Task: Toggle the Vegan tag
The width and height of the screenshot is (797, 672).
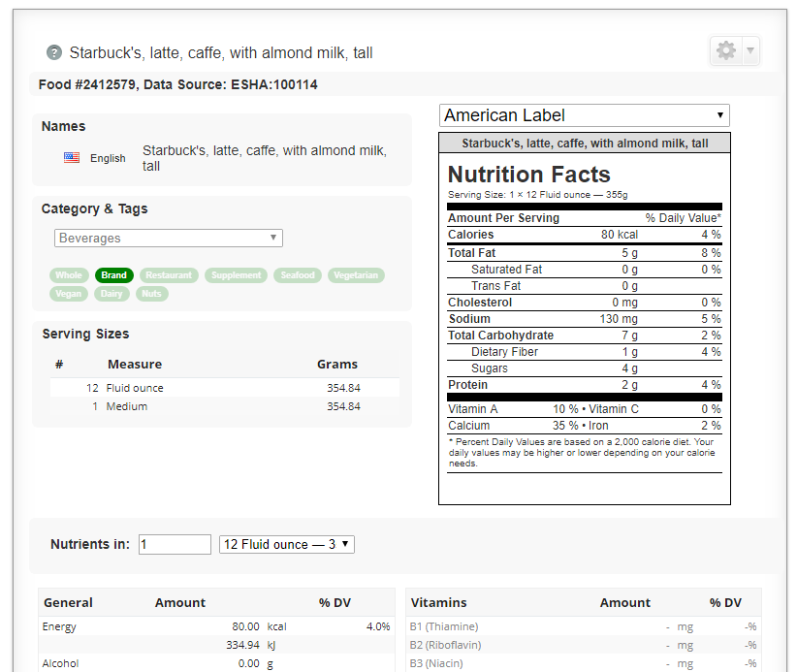Action: coord(69,293)
